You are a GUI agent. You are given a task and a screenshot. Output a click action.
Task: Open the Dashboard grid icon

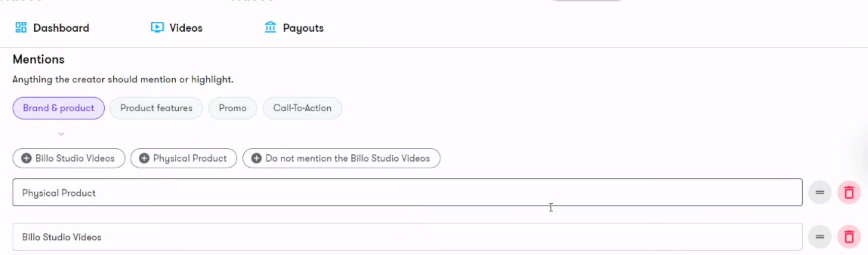pos(21,27)
